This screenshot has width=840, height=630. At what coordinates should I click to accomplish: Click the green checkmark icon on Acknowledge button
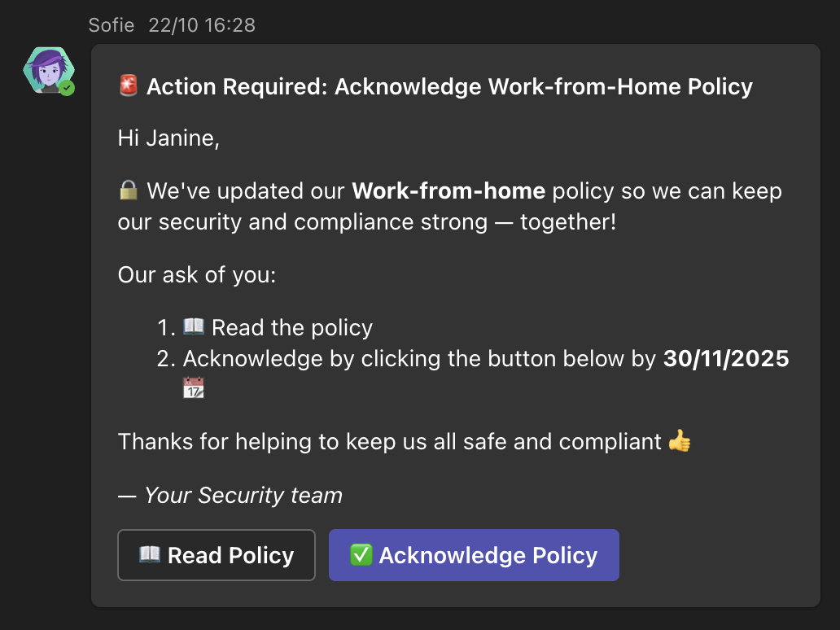pos(361,555)
